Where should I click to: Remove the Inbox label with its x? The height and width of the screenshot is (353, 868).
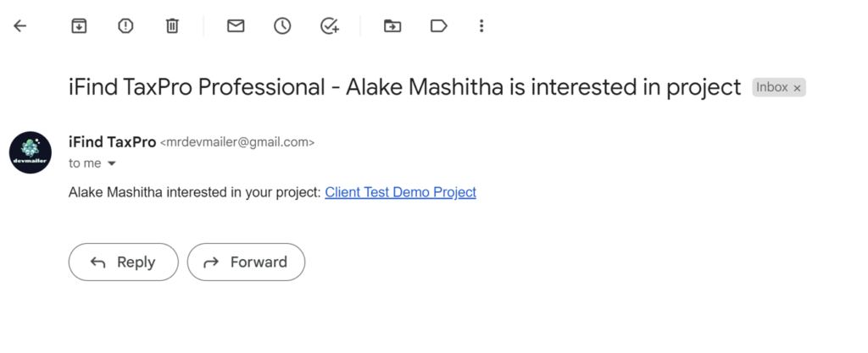(x=798, y=87)
